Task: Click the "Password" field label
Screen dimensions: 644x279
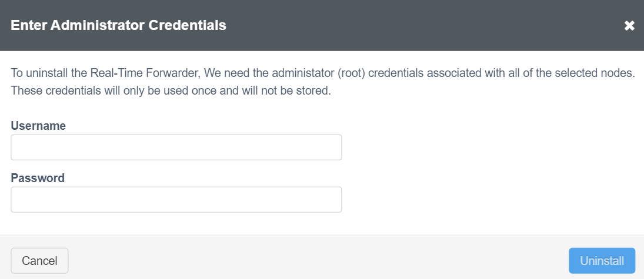Action: [x=38, y=178]
